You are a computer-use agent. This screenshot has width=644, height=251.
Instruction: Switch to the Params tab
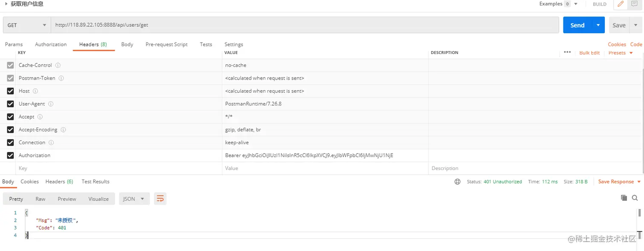tap(14, 44)
